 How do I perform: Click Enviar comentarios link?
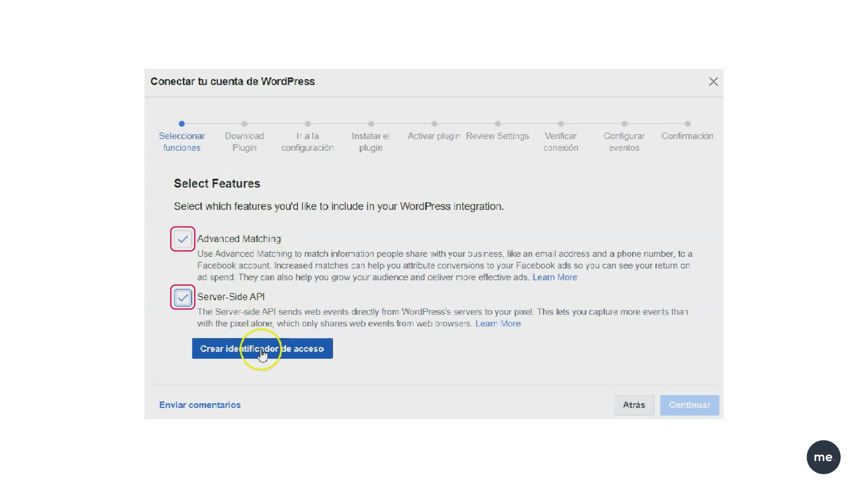200,405
